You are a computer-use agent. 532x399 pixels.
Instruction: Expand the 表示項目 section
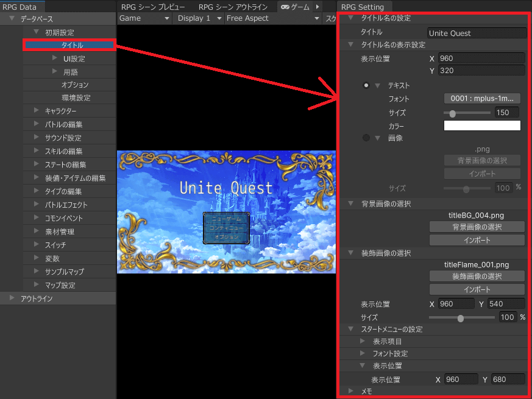(x=363, y=342)
